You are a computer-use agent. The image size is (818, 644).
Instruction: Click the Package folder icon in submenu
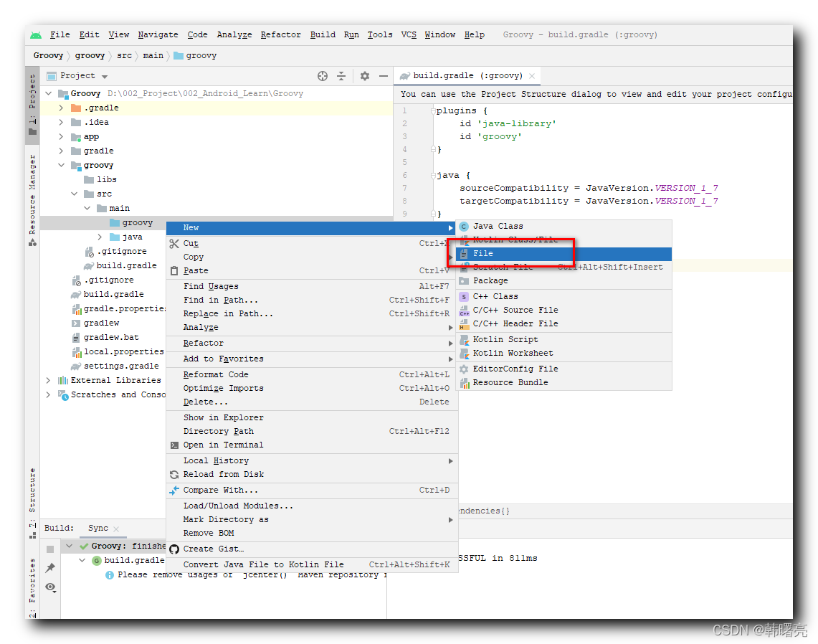click(464, 281)
